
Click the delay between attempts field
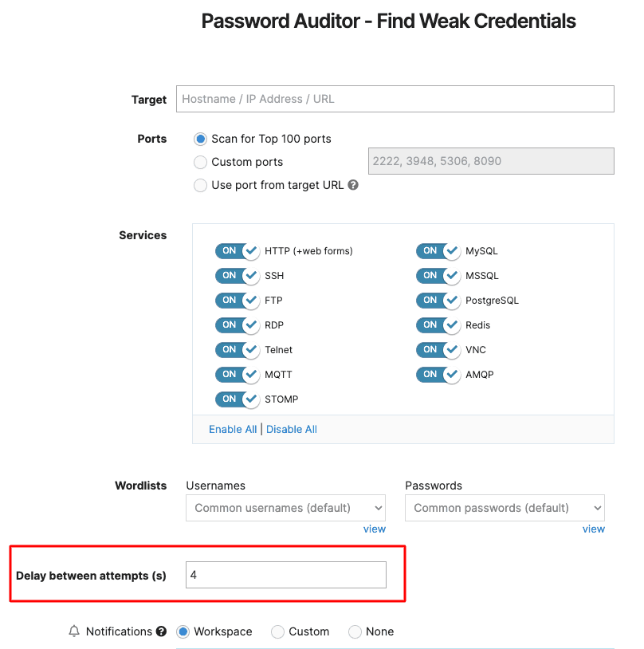pyautogui.click(x=286, y=574)
